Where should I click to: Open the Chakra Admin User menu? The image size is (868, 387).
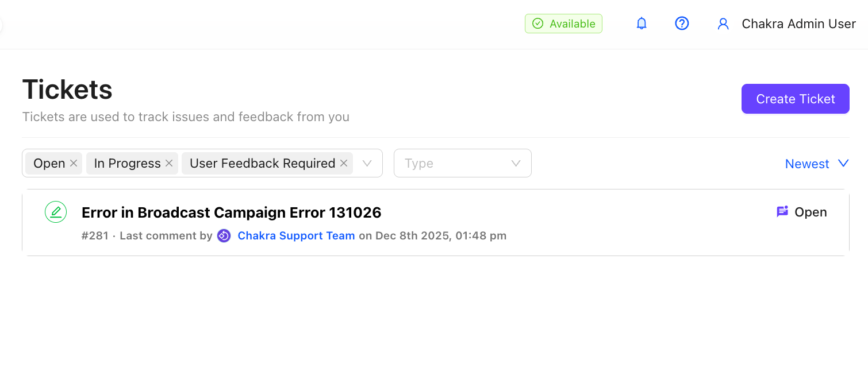click(x=798, y=24)
